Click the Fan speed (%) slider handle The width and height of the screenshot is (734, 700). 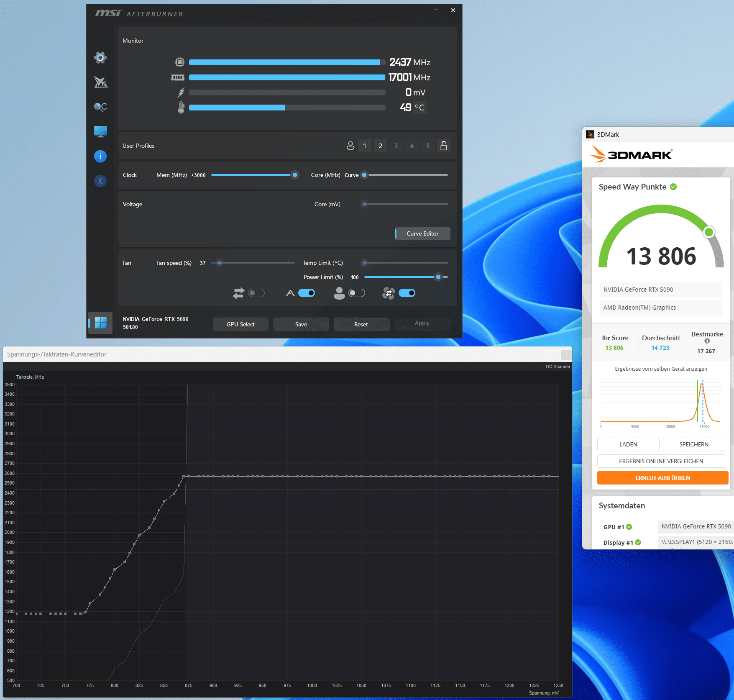(x=219, y=263)
